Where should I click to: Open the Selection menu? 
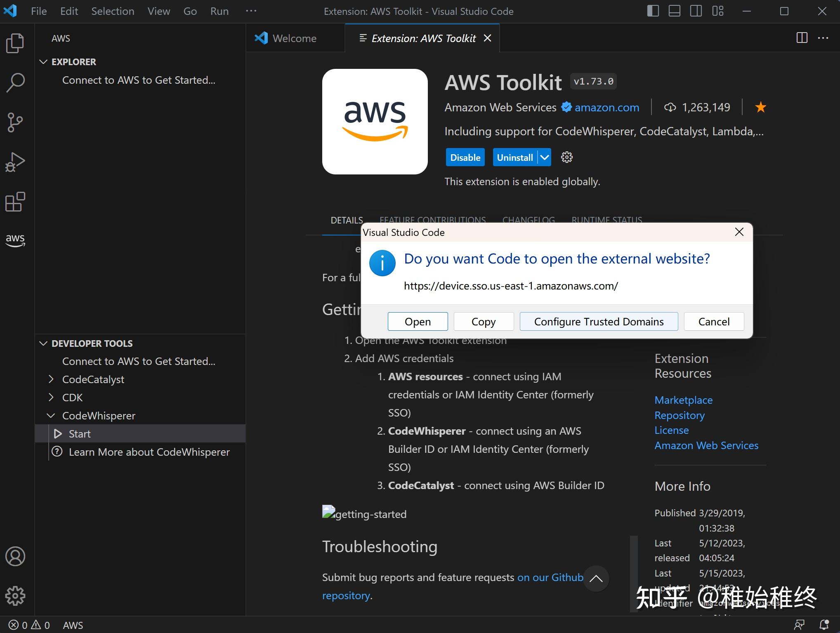pos(113,11)
